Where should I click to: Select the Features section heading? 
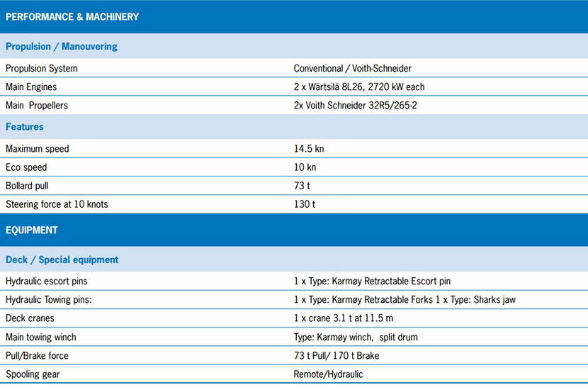(25, 127)
